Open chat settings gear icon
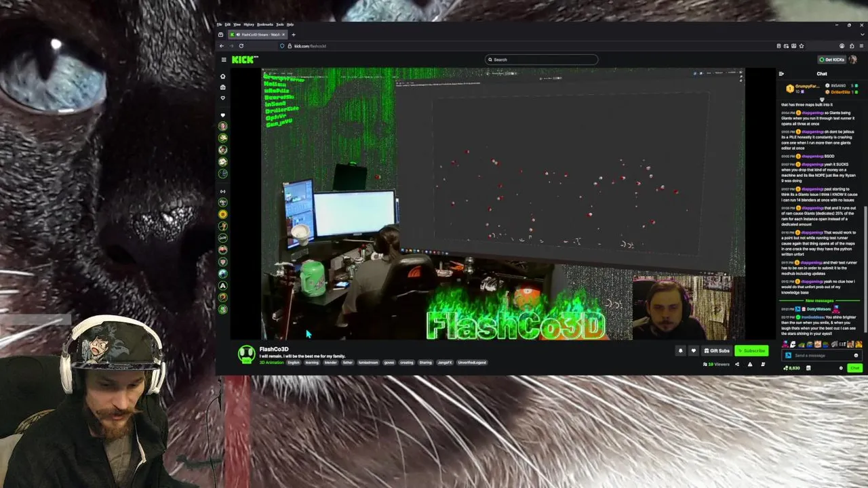The image size is (868, 488). click(x=841, y=368)
